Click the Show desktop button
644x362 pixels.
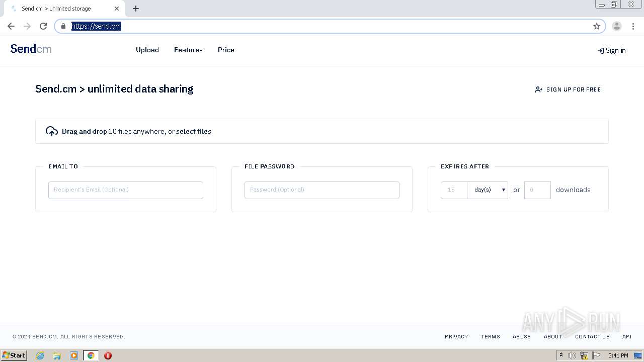click(638, 355)
